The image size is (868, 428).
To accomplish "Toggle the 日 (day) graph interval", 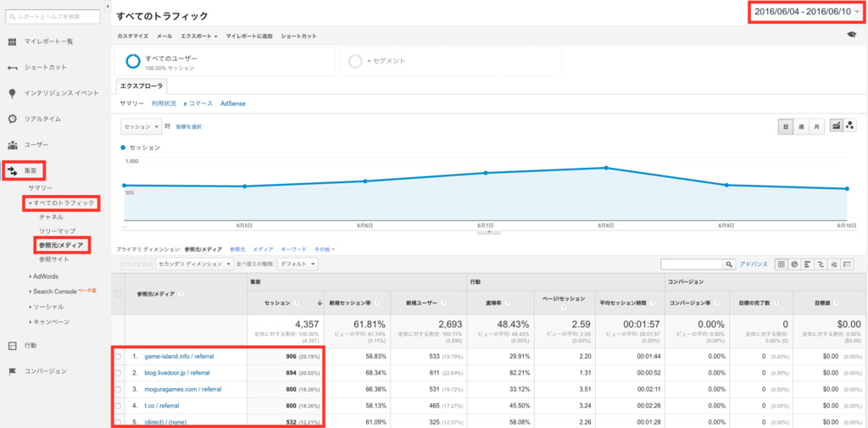I will (x=786, y=127).
